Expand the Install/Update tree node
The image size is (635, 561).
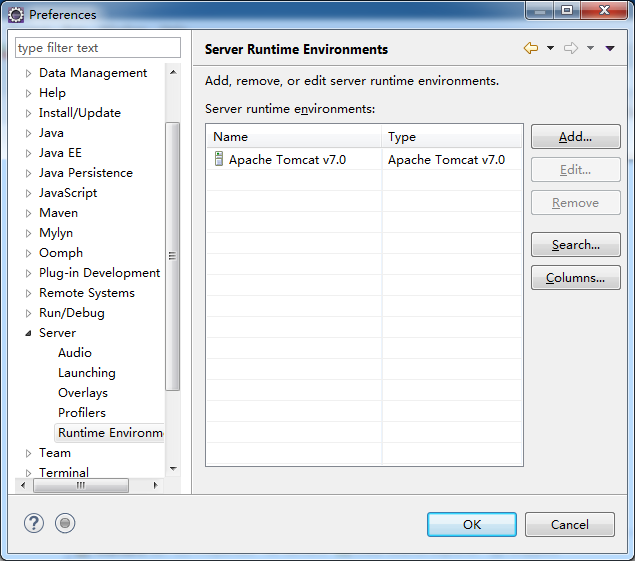point(28,113)
